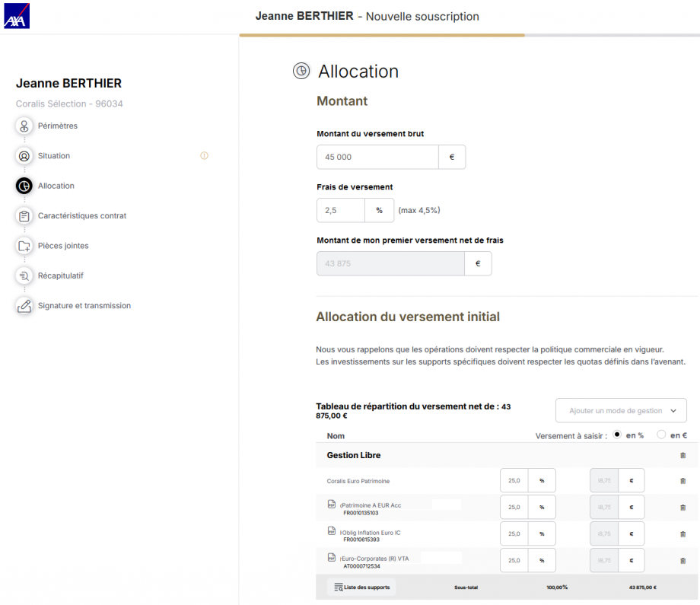The image size is (700, 605).
Task: Remove the Coralis Euro Patrimoine row
Action: [x=682, y=481]
